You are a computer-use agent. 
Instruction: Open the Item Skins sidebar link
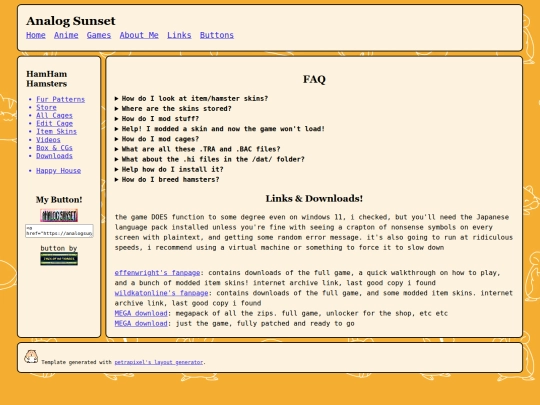tap(56, 132)
